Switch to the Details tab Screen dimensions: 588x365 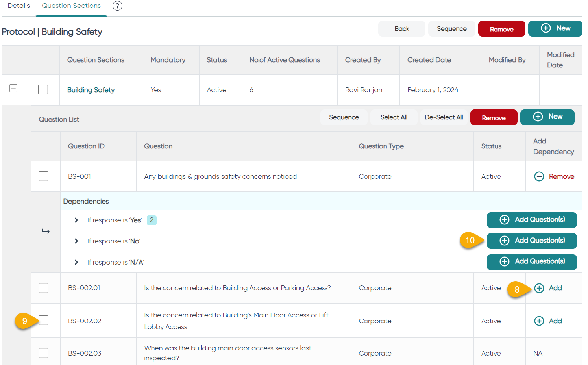19,6
